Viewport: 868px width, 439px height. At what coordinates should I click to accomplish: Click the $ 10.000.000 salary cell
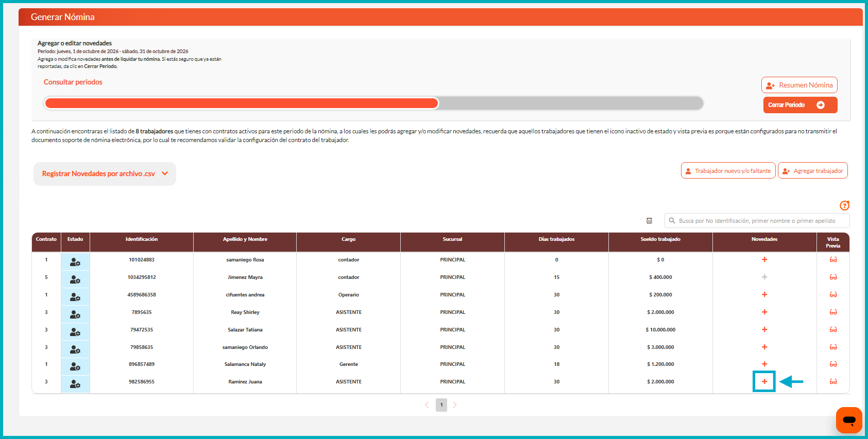pos(660,330)
